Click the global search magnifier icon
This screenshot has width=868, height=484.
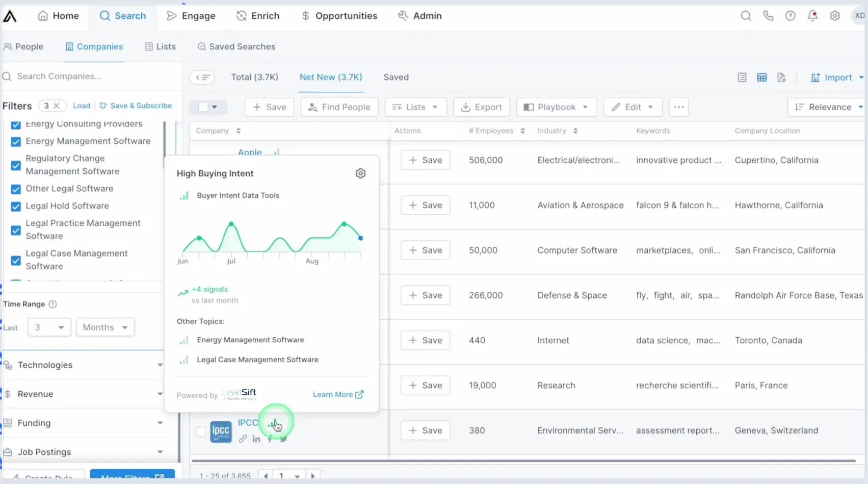(746, 16)
